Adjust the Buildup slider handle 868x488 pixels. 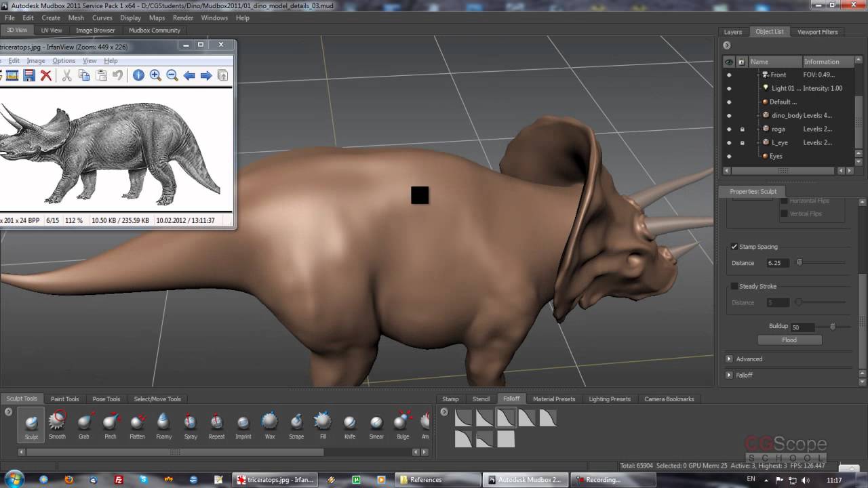click(833, 327)
